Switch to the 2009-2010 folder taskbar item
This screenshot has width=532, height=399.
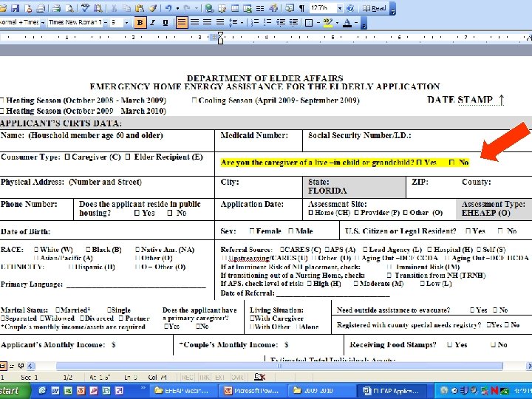pyautogui.click(x=321, y=391)
